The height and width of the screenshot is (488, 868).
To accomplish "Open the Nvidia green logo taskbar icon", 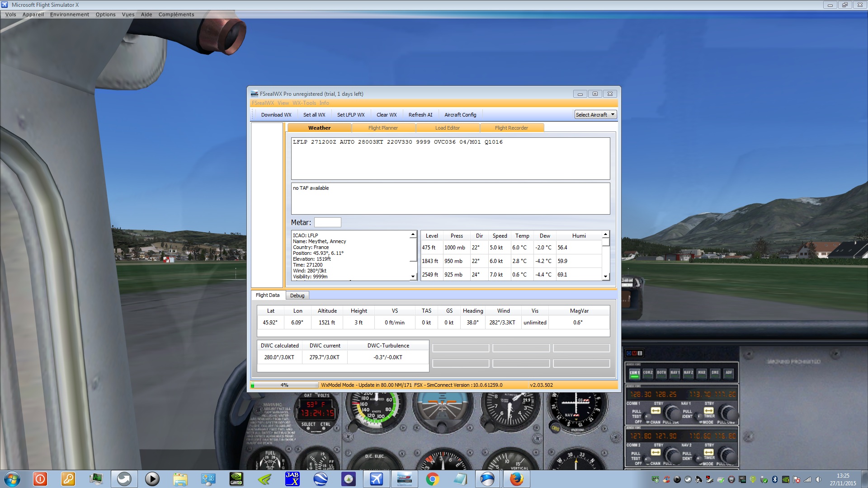I will point(264,479).
